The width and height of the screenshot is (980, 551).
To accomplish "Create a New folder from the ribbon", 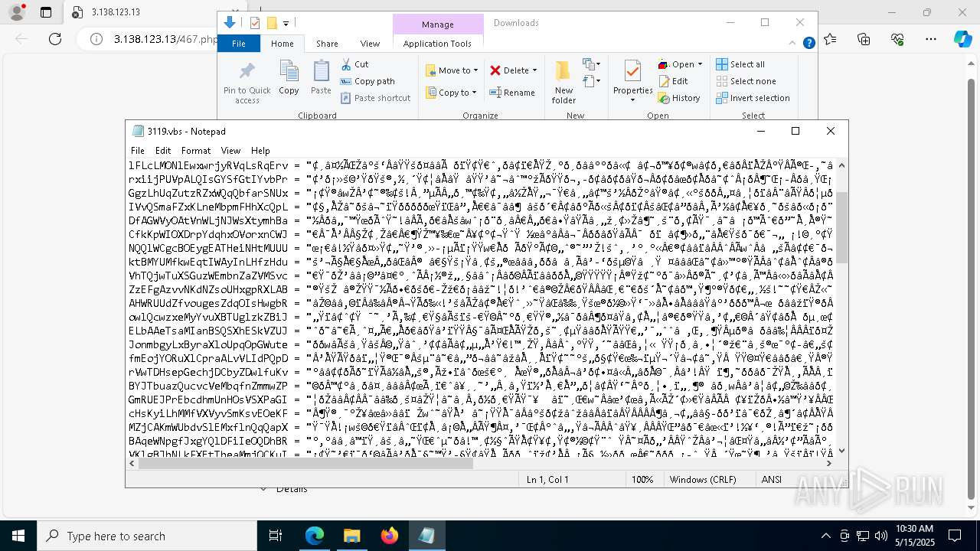I will pyautogui.click(x=563, y=83).
